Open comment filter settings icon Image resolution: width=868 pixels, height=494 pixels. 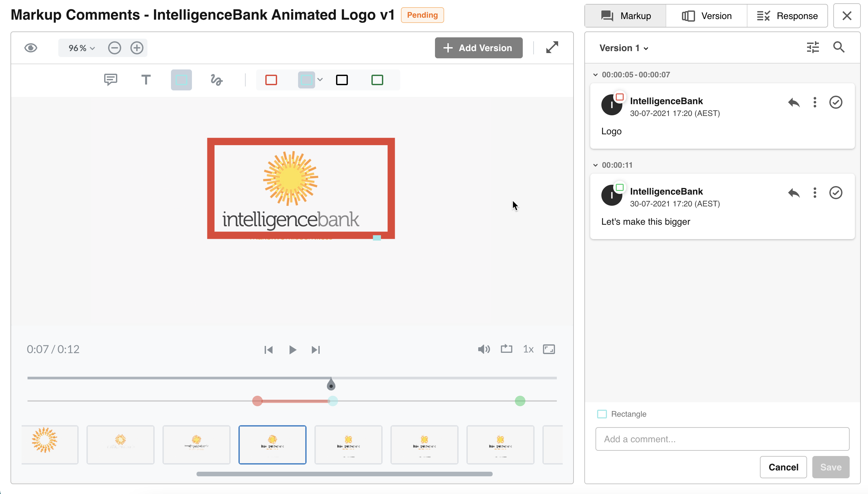[813, 47]
